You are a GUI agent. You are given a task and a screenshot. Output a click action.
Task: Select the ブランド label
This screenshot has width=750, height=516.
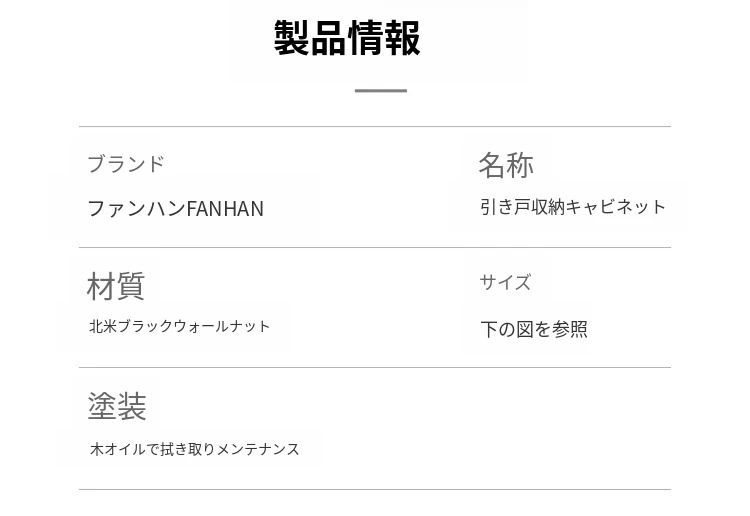pos(125,164)
